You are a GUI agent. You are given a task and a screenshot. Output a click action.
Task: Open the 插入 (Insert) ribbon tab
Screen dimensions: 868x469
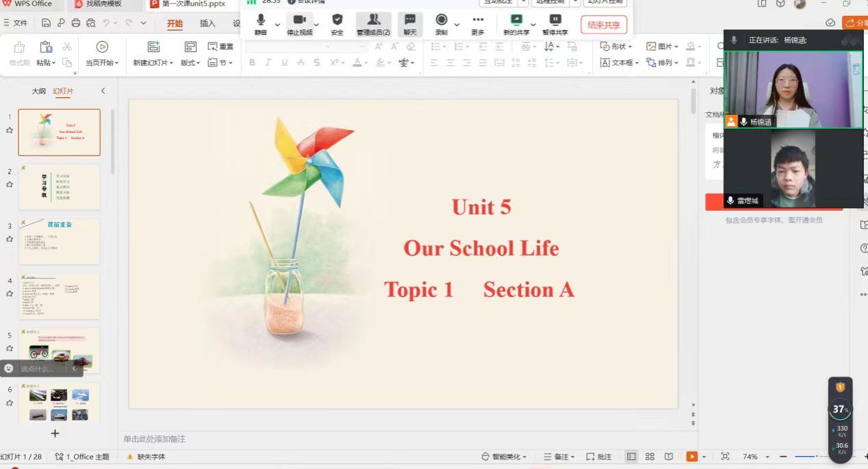tap(207, 23)
